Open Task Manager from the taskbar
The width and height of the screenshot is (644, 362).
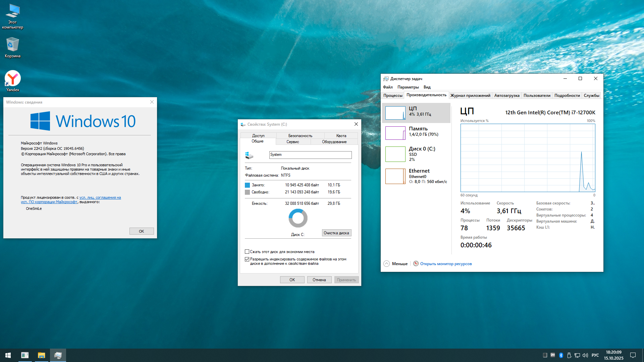click(x=58, y=355)
